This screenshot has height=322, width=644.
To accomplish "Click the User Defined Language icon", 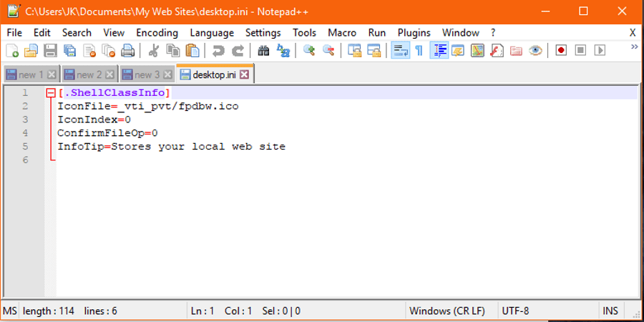I will [457, 51].
